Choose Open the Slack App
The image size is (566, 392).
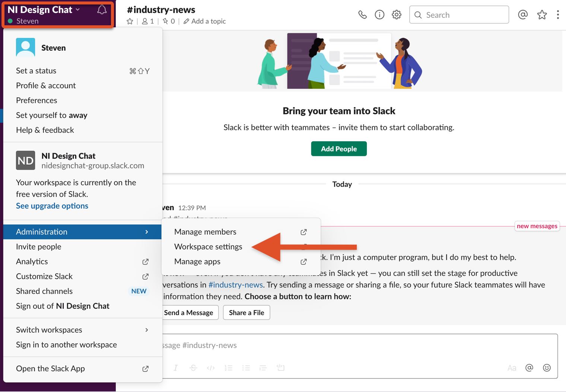82,369
